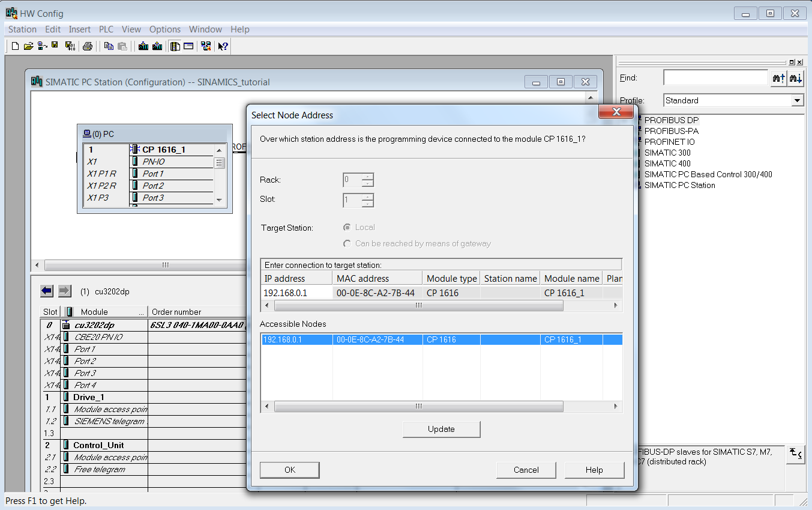Click the PC station icon in rack title

(87, 134)
